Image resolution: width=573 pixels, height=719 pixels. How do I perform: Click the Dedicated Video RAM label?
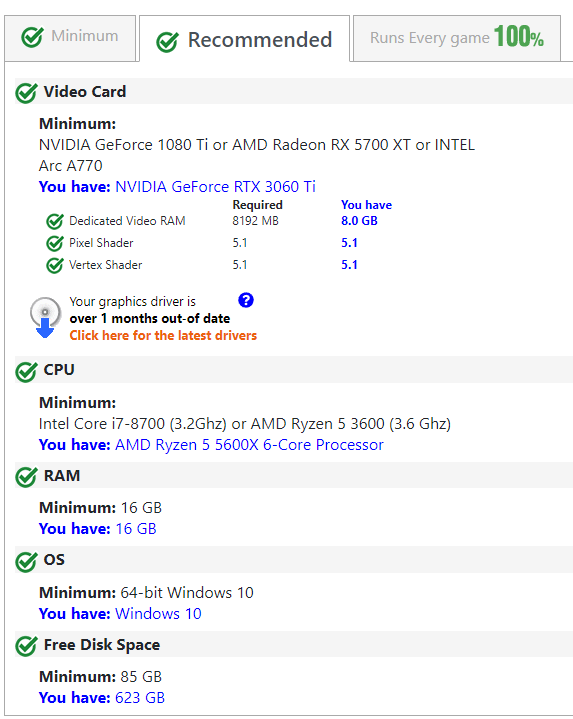coord(127,221)
